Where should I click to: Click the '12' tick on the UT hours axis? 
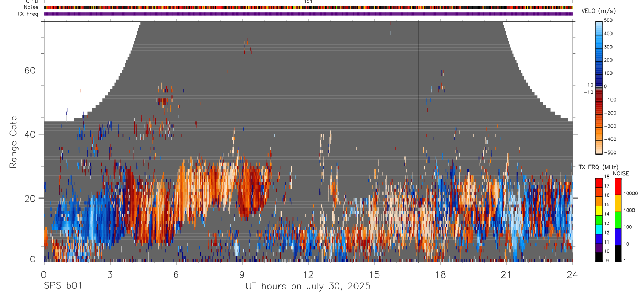click(x=308, y=274)
